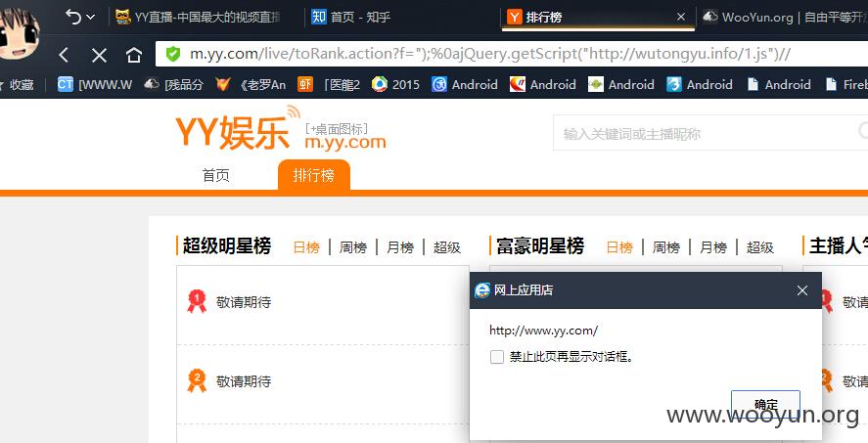The image size is (868, 443).
Task: Select 月榜 under 超级明星榜
Action: (400, 247)
